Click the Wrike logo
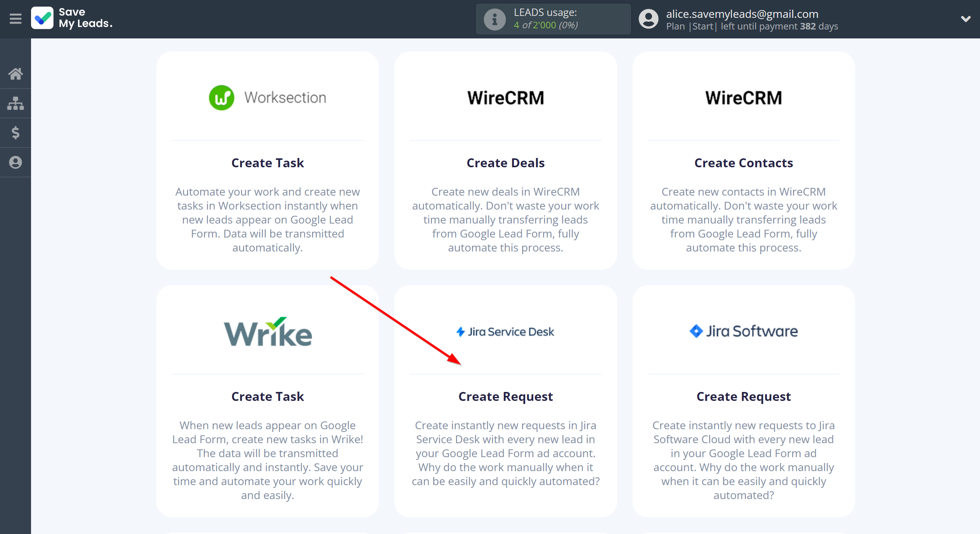The image size is (980, 534). point(267,331)
